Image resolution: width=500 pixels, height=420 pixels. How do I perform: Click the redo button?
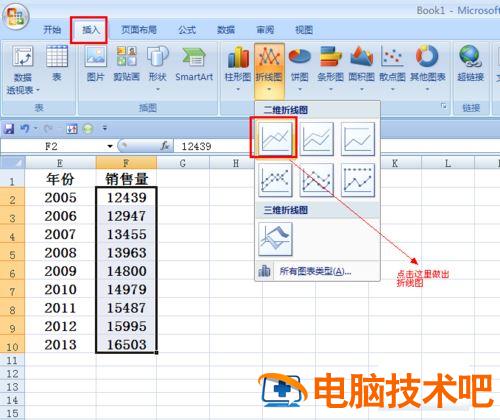(48, 128)
